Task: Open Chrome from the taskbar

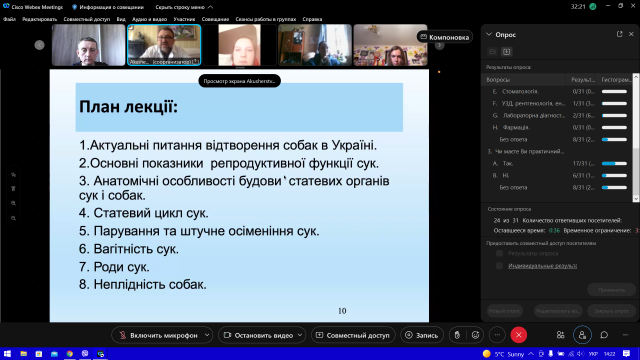Action: (70, 353)
